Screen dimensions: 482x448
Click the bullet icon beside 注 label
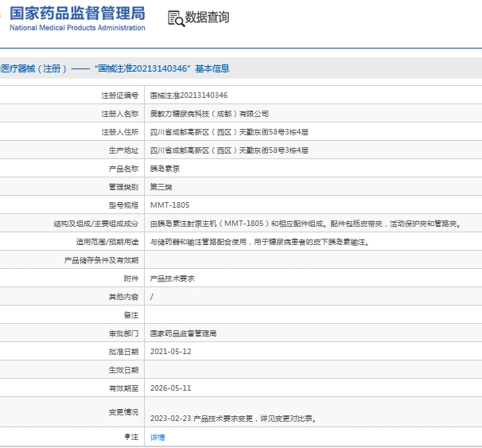coord(127,436)
